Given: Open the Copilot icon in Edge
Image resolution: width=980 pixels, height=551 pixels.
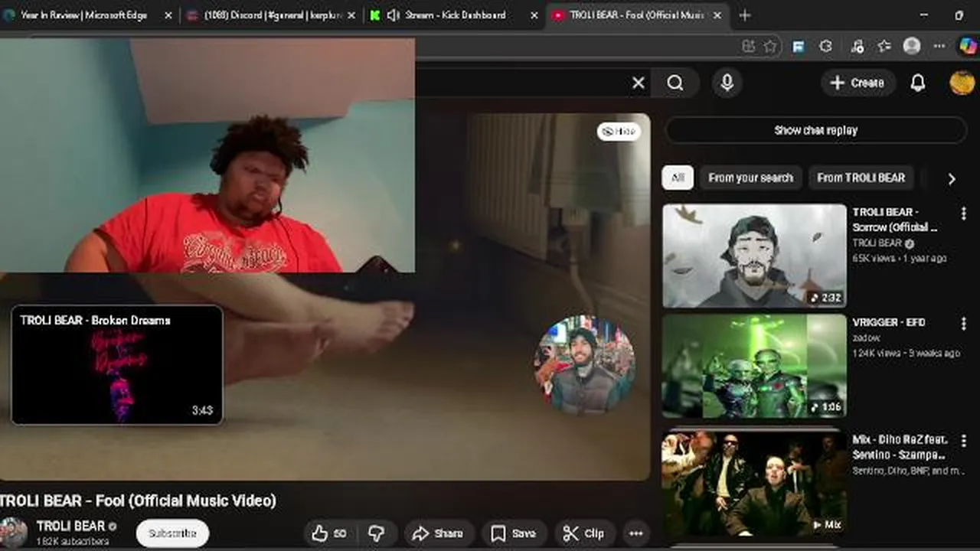Looking at the screenshot, I should pos(967,46).
